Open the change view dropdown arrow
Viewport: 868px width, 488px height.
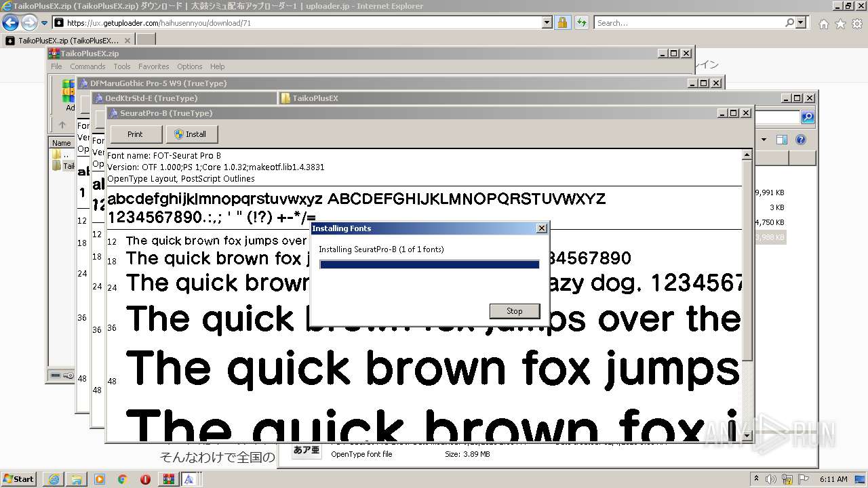click(x=764, y=140)
